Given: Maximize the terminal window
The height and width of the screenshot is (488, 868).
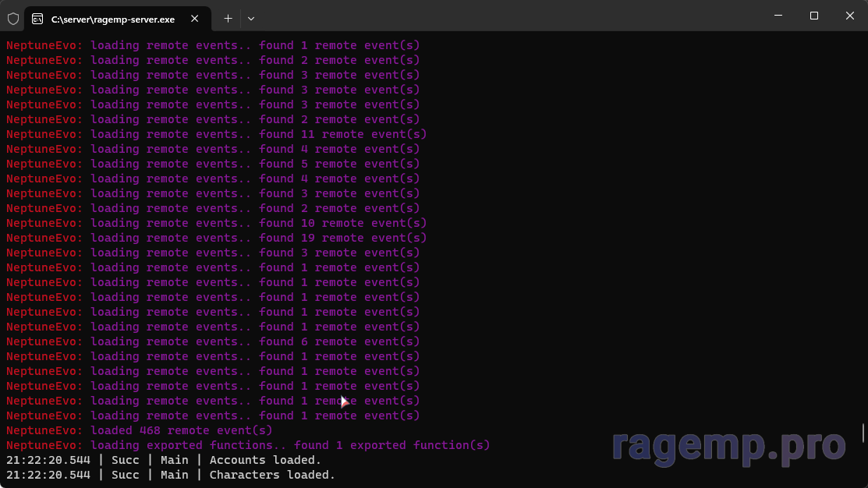Looking at the screenshot, I should tap(813, 16).
